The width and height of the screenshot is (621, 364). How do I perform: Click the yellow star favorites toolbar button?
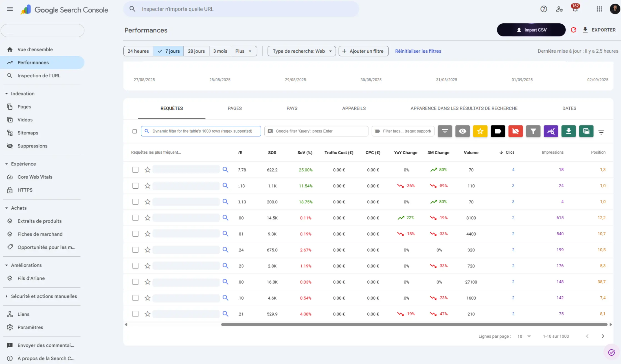click(480, 131)
